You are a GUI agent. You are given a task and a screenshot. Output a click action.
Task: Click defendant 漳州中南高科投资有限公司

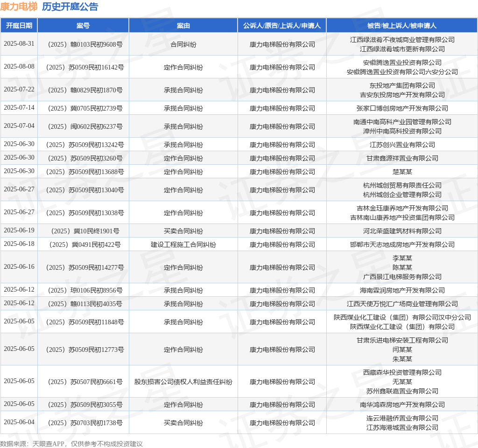(402, 131)
